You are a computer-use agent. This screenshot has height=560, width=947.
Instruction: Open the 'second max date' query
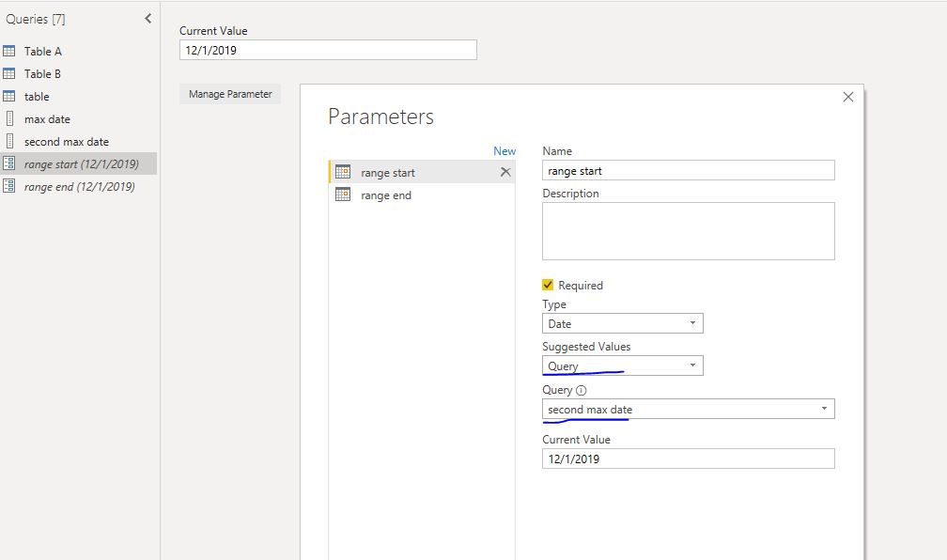(x=67, y=141)
